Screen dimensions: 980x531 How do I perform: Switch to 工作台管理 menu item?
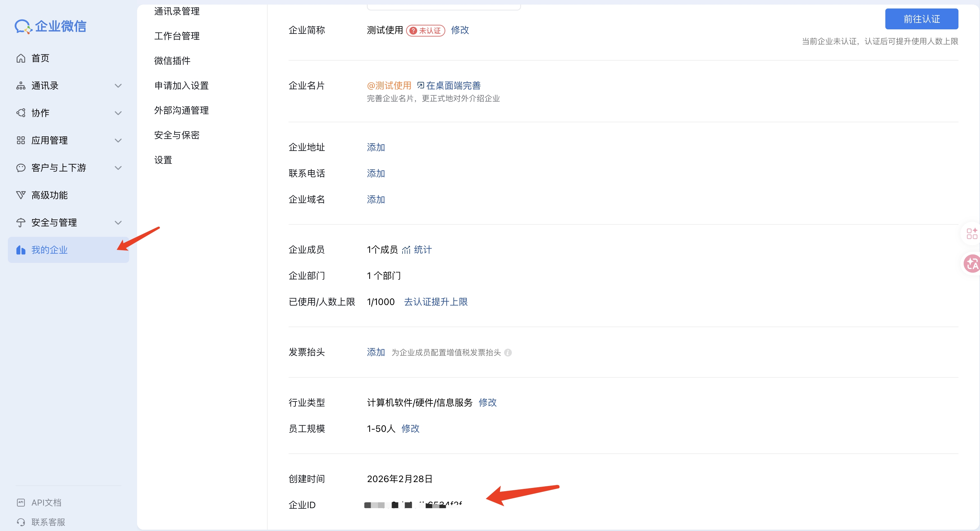pos(176,36)
